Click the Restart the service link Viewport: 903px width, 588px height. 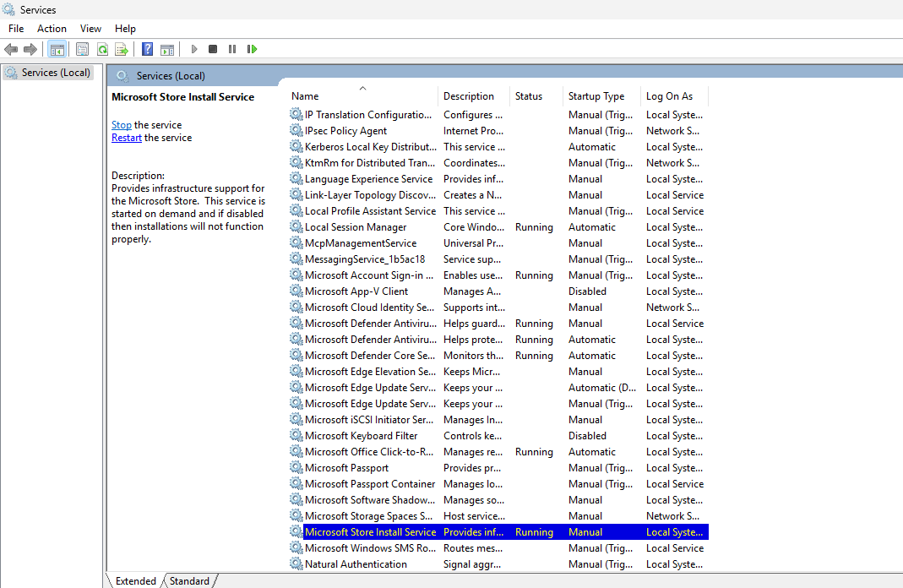(127, 138)
